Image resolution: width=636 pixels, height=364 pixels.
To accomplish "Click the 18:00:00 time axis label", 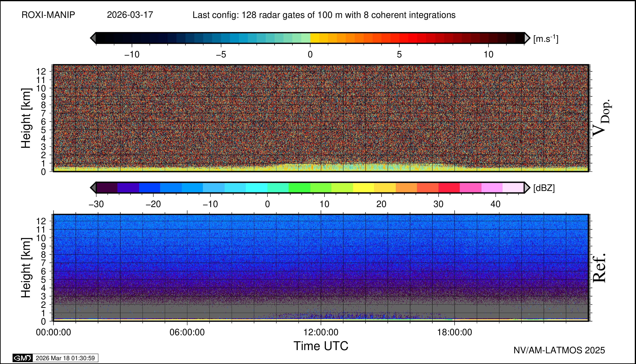I will 454,332.
